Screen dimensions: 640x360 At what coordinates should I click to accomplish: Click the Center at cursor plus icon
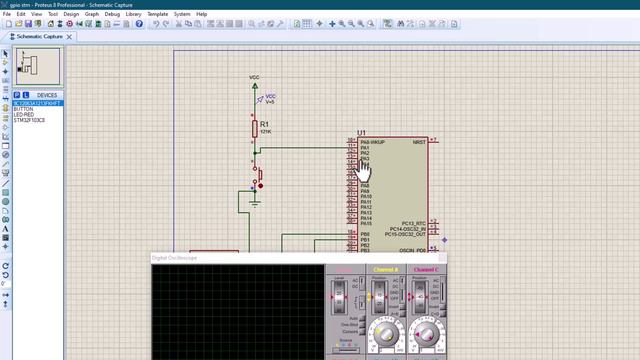332,24
